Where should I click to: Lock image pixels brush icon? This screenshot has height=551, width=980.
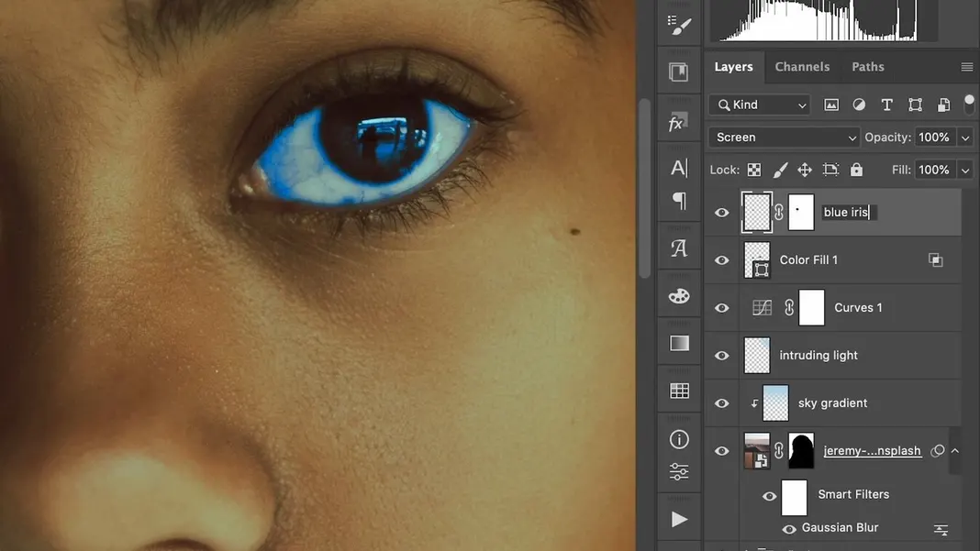point(780,170)
